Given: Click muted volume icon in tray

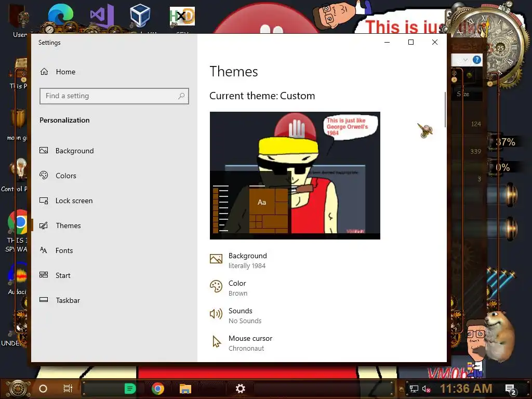Looking at the screenshot, I should coord(427,389).
